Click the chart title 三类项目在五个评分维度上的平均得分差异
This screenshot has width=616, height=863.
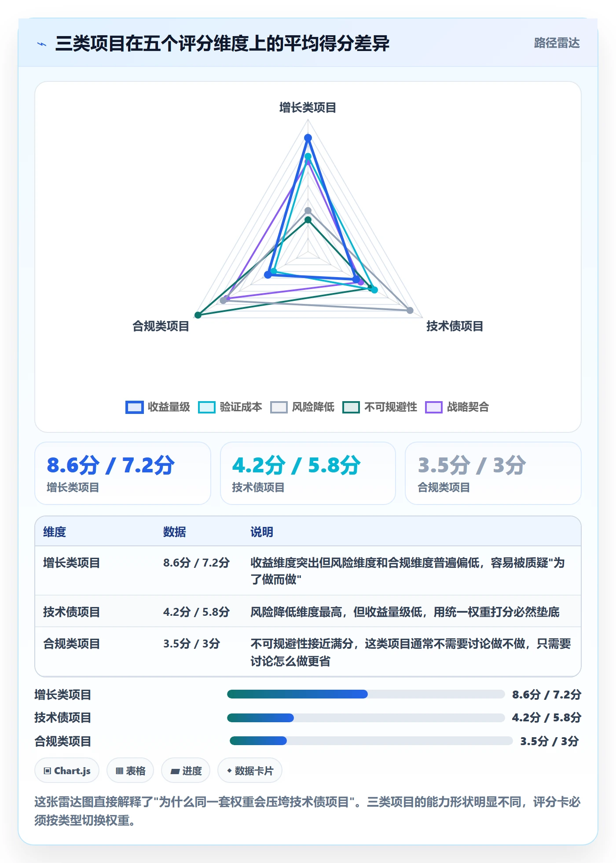pyautogui.click(x=222, y=44)
